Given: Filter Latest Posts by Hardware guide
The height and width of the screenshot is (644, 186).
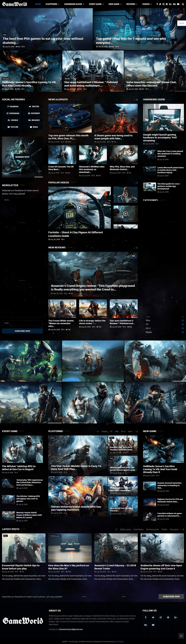Looking at the screenshot, I should click(152, 530).
